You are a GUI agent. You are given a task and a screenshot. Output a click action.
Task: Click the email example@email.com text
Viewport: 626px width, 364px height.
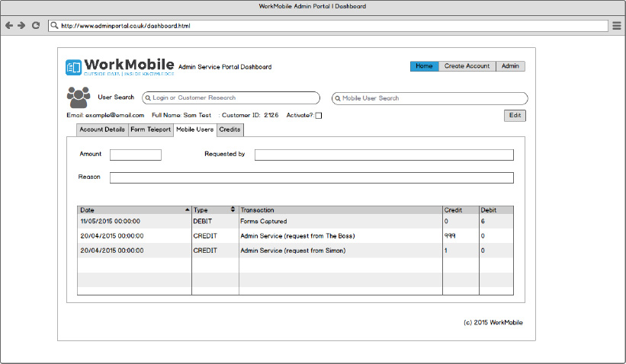coord(105,115)
